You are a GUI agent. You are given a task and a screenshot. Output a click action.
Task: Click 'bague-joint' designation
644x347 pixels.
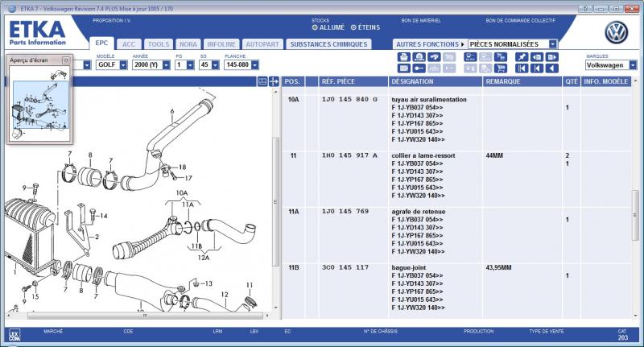coord(408,268)
